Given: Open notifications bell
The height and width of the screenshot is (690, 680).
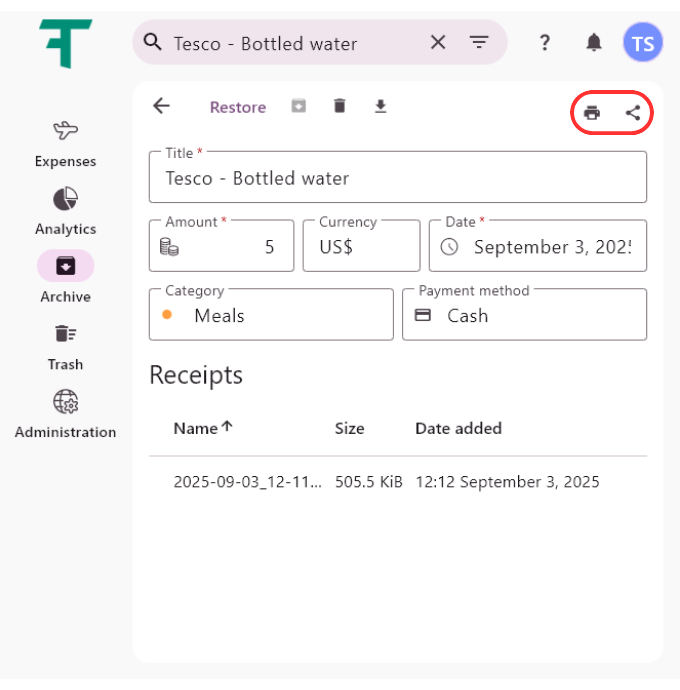Looking at the screenshot, I should click(x=594, y=42).
